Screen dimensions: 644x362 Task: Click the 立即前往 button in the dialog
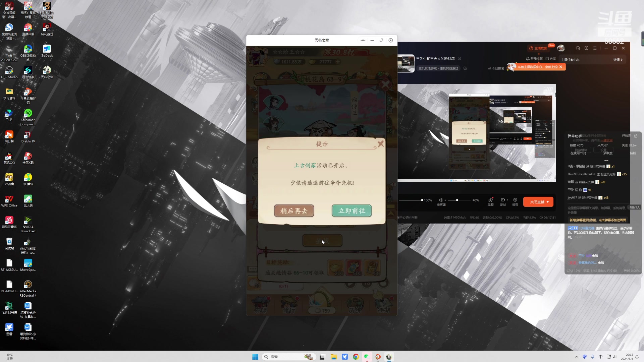tap(352, 211)
